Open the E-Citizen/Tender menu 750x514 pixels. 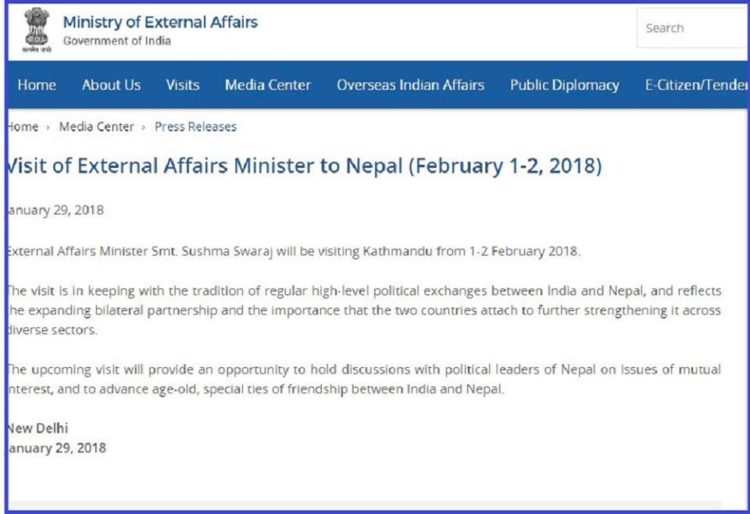pyautogui.click(x=696, y=85)
